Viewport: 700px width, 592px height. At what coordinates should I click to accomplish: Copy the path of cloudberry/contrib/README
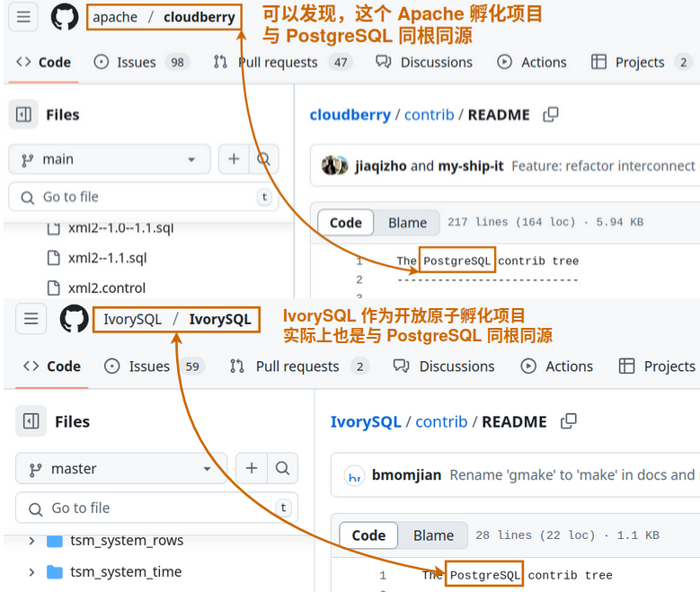tap(551, 114)
